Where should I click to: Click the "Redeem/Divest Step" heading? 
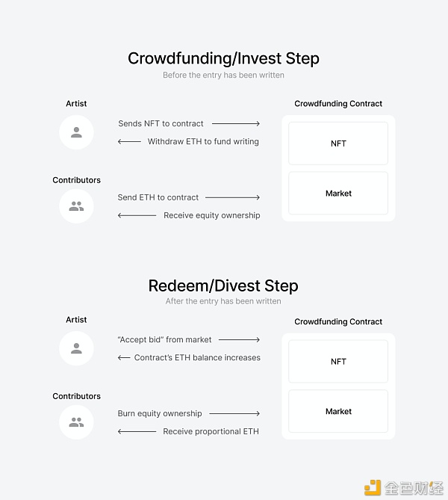[x=223, y=286]
